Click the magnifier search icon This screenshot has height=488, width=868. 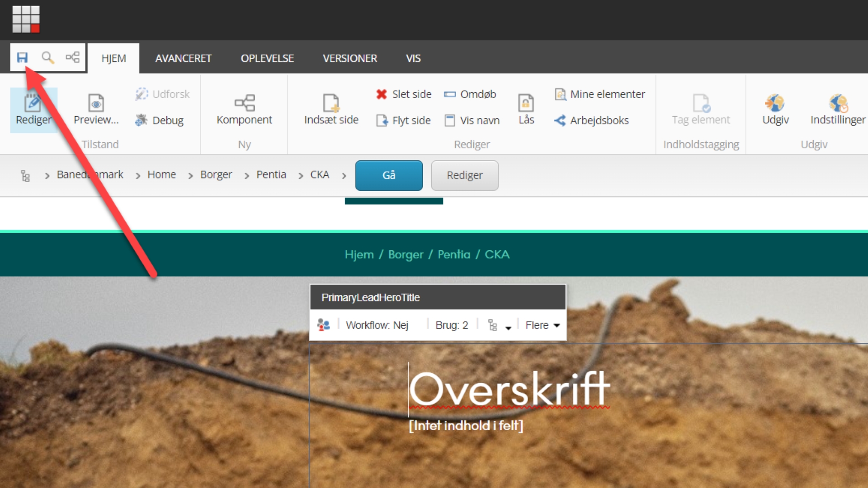coord(47,57)
